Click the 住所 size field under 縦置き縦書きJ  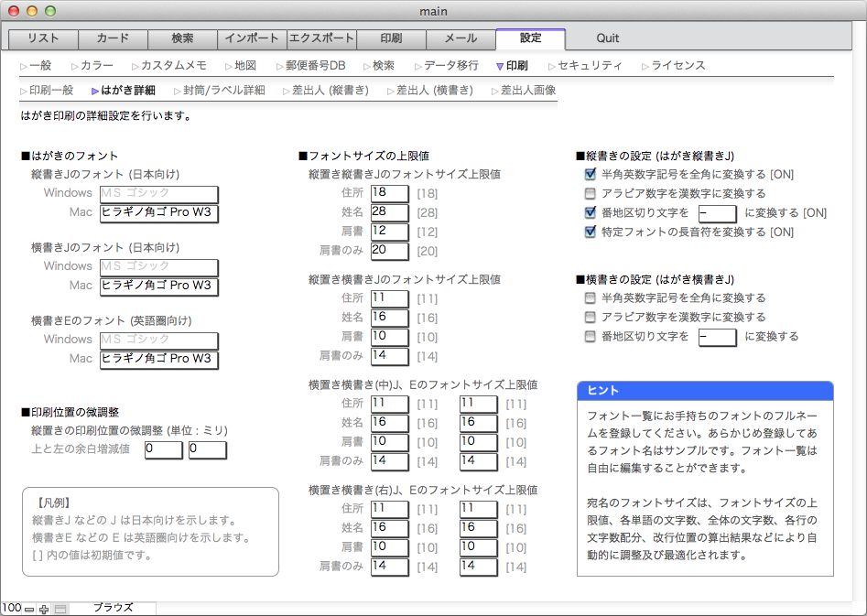389,192
